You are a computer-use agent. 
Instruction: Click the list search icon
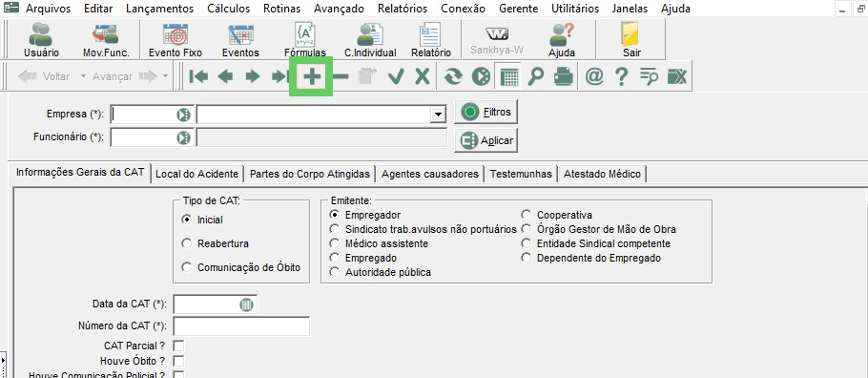click(x=649, y=76)
